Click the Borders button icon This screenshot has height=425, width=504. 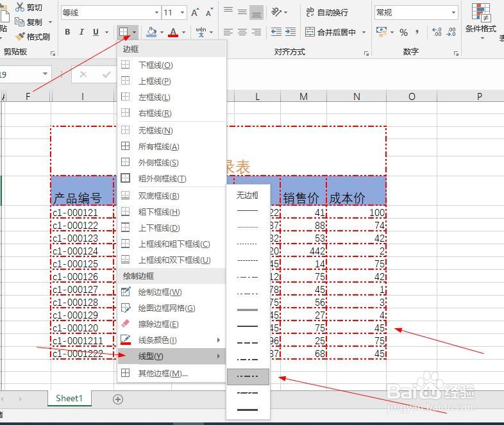[x=124, y=32]
